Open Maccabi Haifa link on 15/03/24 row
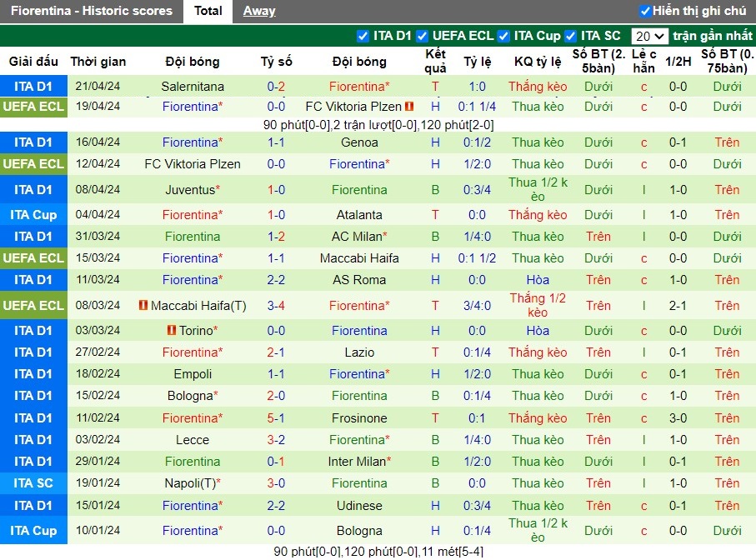 pyautogui.click(x=359, y=257)
